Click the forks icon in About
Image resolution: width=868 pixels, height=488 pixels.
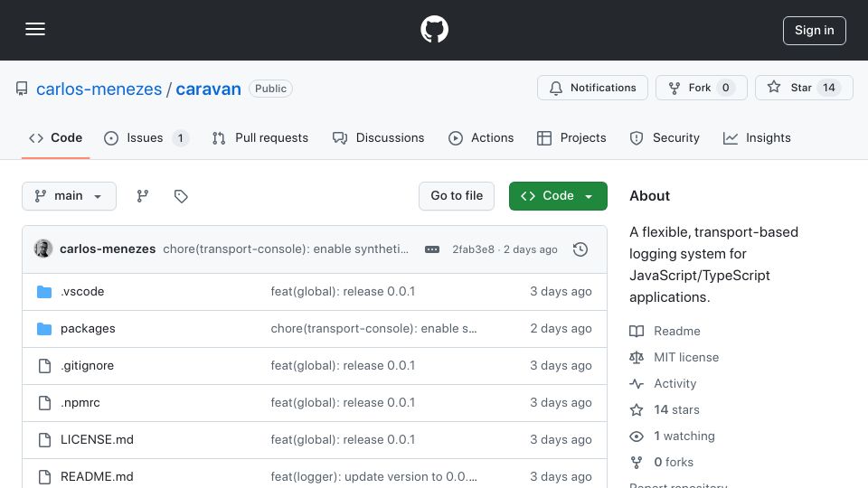637,462
